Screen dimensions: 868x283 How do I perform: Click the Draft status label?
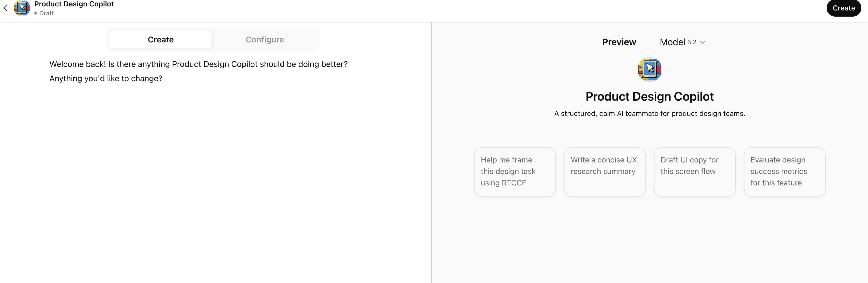tap(46, 13)
